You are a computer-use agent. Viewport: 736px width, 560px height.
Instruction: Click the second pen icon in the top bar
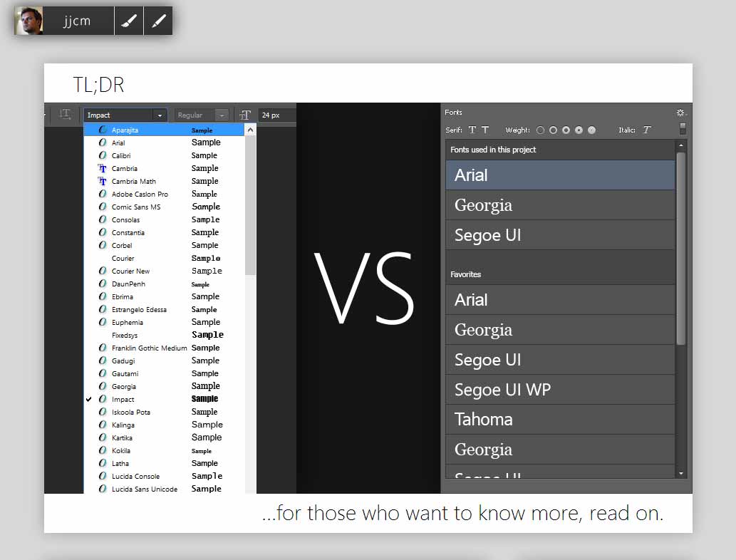tap(158, 20)
